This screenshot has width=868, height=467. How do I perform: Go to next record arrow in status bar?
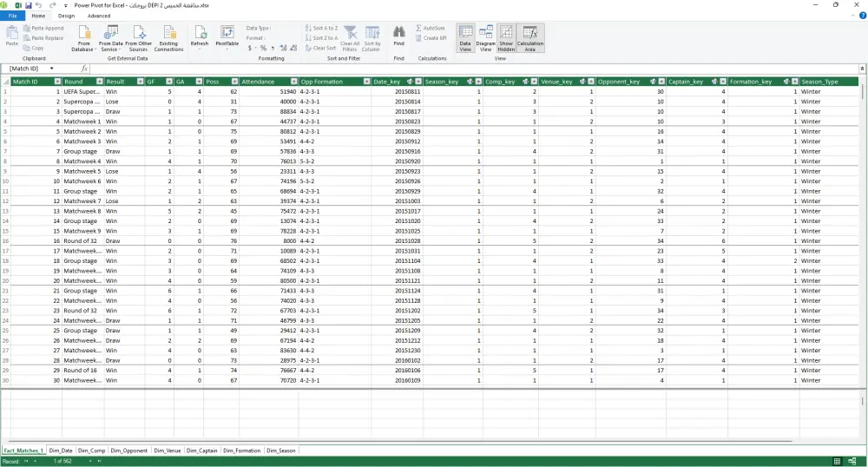coord(91,462)
